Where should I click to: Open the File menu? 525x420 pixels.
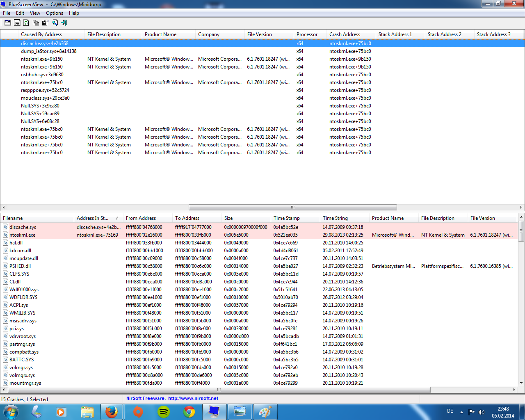tap(7, 13)
